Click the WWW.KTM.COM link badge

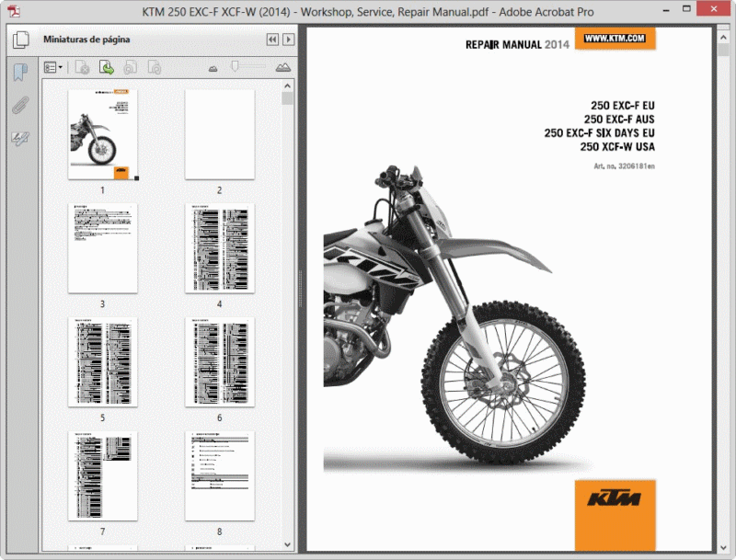[615, 39]
